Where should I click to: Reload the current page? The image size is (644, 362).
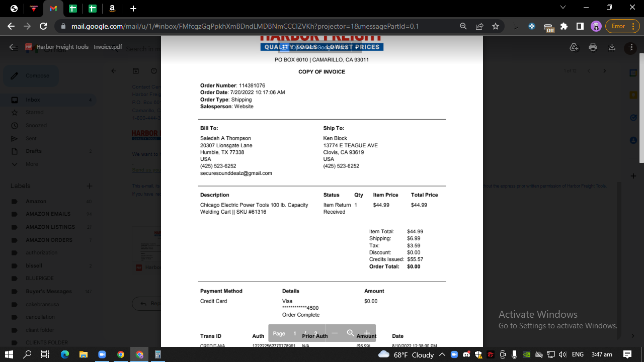pyautogui.click(x=43, y=26)
